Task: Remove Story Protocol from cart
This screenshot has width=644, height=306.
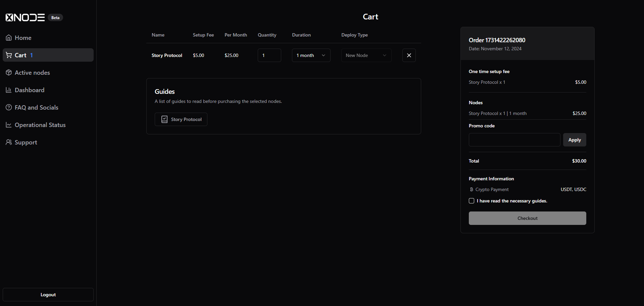Action: 409,55
